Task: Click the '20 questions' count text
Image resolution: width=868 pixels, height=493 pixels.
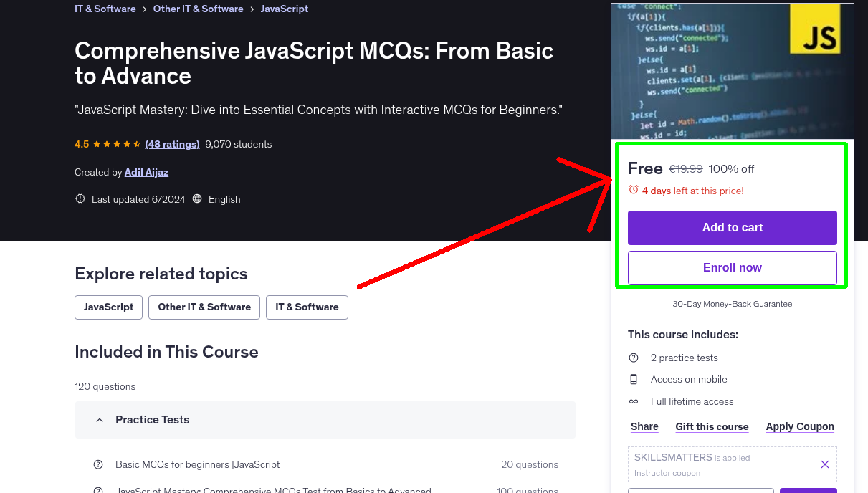Action: tap(530, 464)
